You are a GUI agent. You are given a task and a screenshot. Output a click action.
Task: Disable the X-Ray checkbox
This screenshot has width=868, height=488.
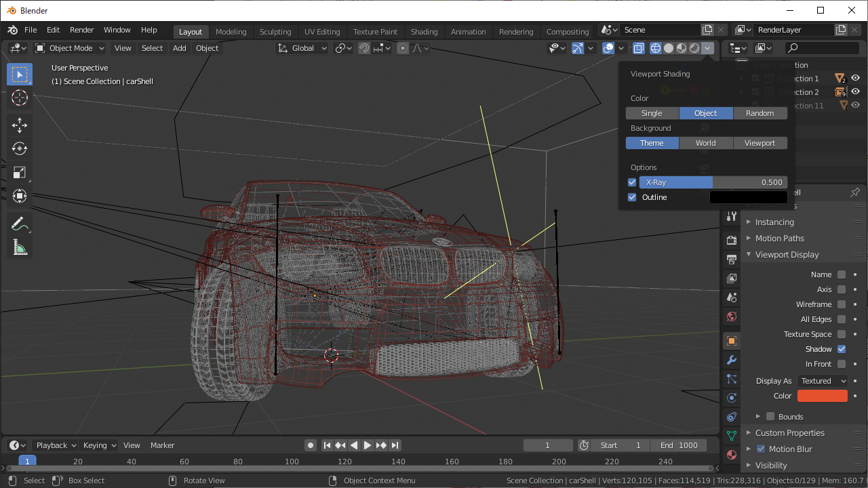[632, 182]
